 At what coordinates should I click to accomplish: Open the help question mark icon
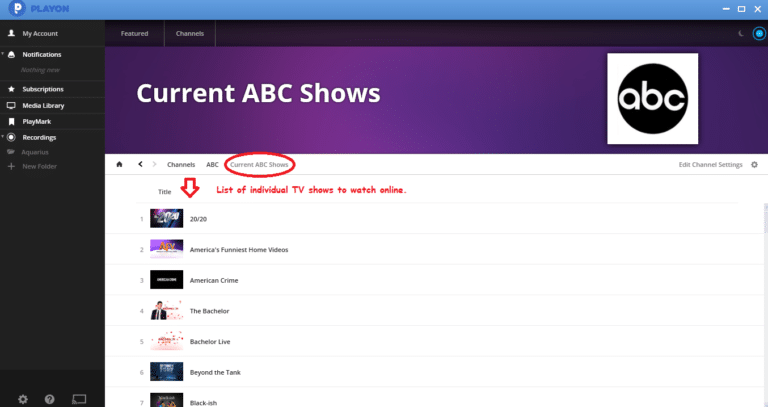[49, 399]
